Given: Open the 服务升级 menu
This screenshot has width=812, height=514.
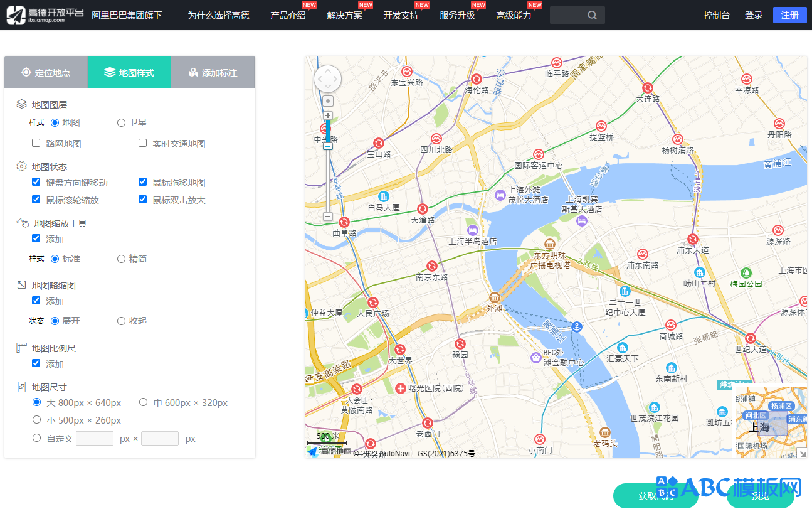Looking at the screenshot, I should (457, 15).
